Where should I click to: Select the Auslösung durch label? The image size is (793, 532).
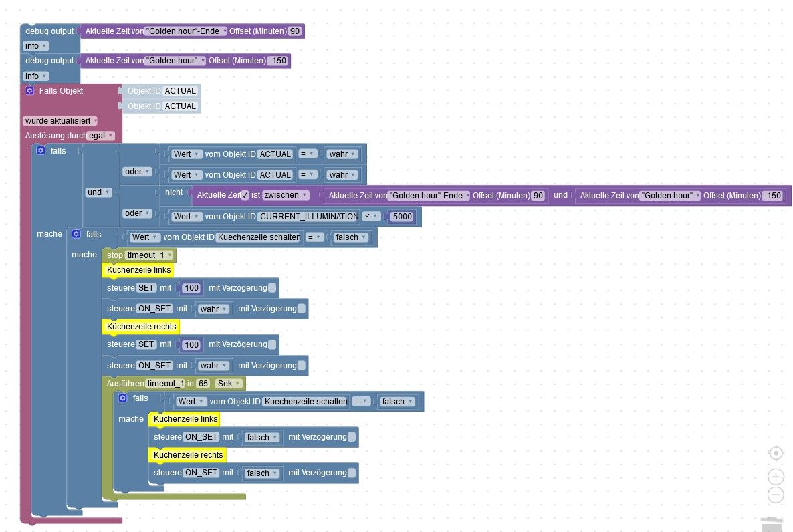tap(55, 136)
